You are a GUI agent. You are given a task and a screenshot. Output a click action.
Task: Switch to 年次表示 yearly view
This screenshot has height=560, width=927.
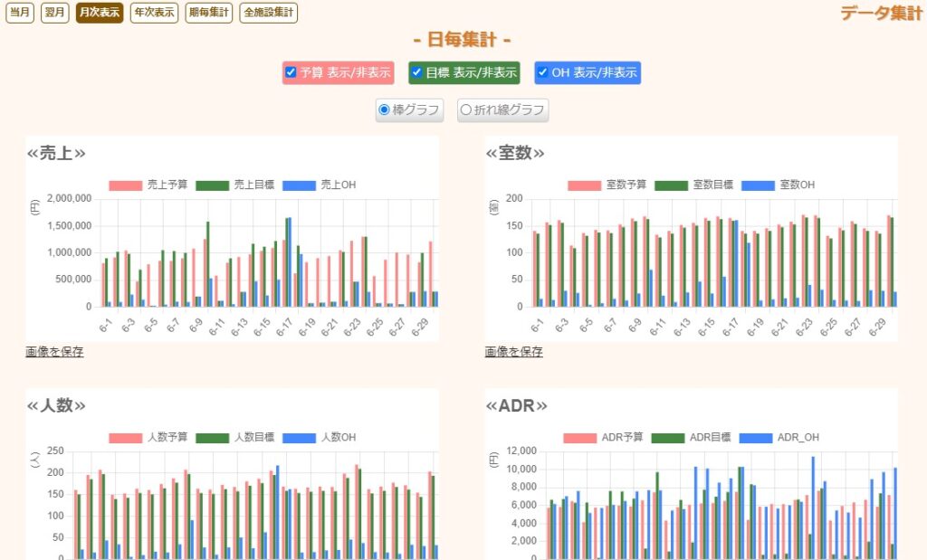coord(154,13)
